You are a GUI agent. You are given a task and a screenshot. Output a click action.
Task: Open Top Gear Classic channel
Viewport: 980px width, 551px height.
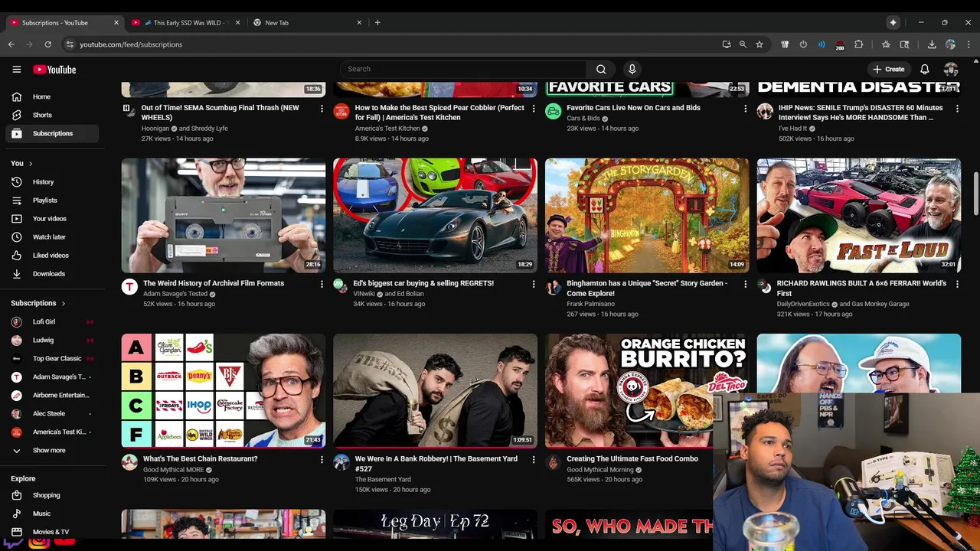pyautogui.click(x=52, y=359)
